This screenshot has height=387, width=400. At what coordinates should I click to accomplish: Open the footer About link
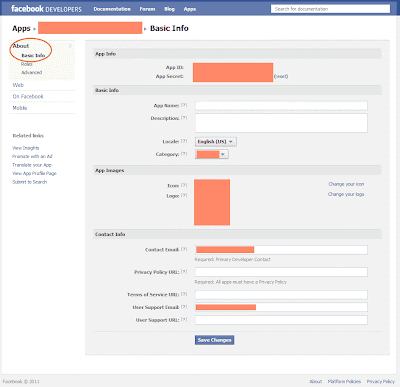pyautogui.click(x=316, y=381)
